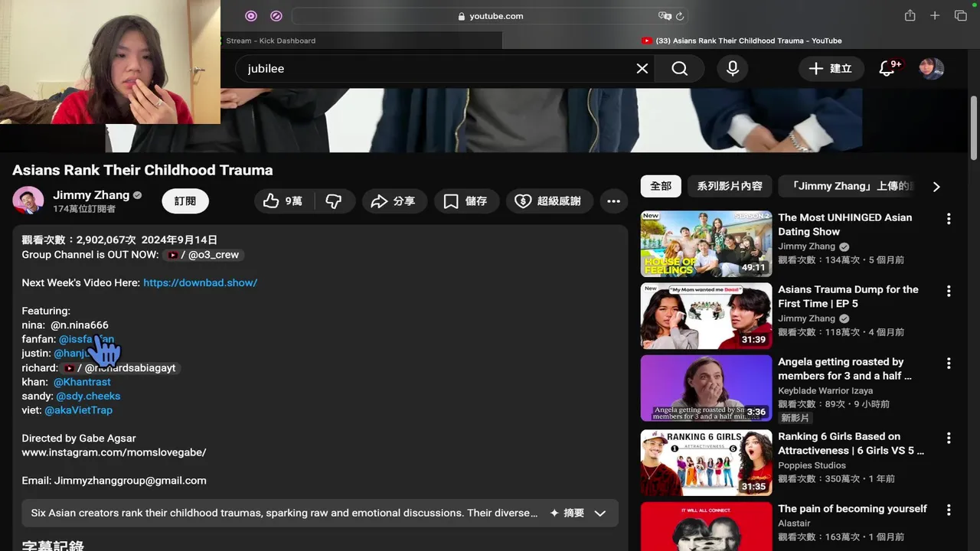Open The pain of becoming yourself thumbnail
980x551 pixels.
tap(706, 527)
